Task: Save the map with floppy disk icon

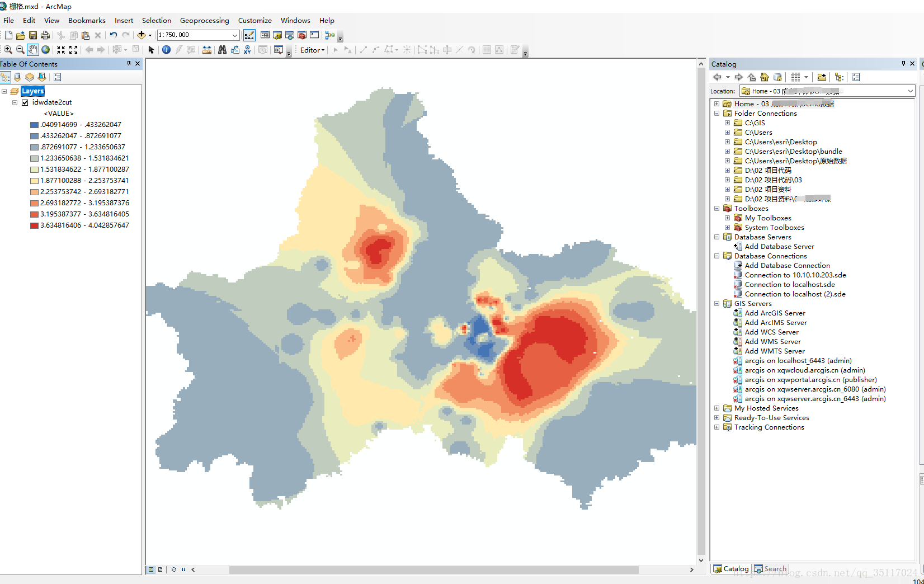Action: 33,35
